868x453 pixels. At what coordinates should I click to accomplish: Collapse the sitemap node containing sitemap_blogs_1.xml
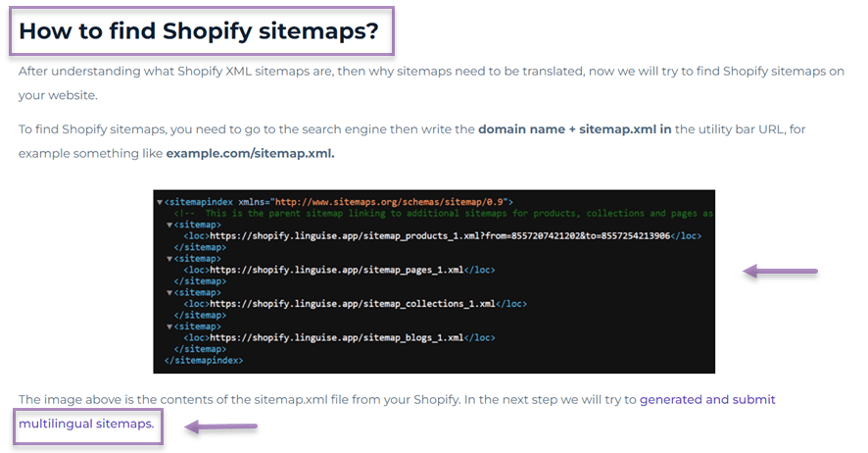tap(169, 327)
